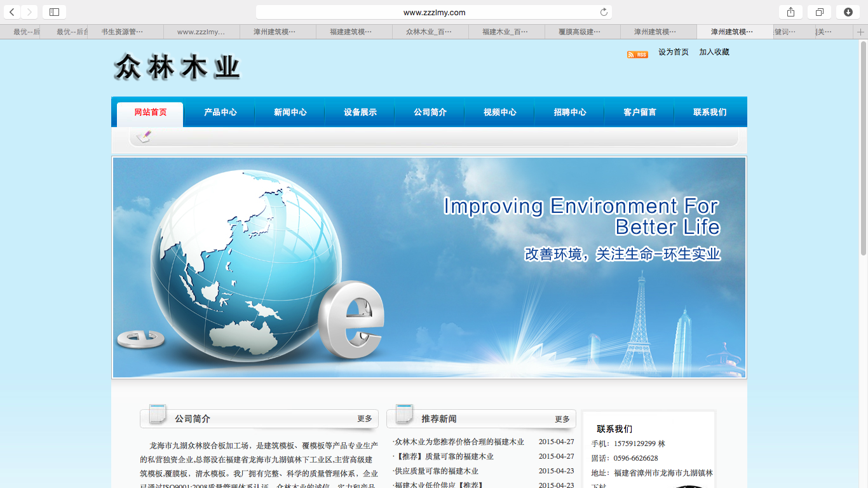Click the globe banner image
Image resolution: width=868 pixels, height=488 pixels.
pyautogui.click(x=429, y=268)
